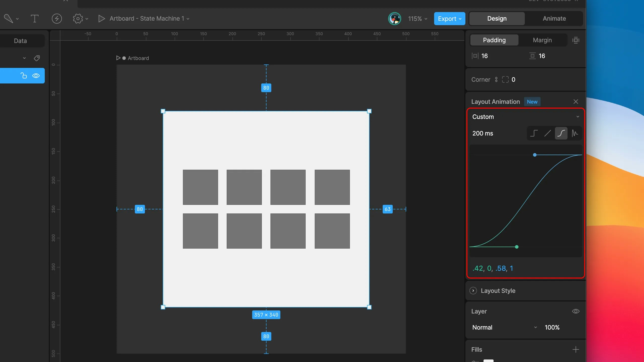Select the Pen tool in toolbar
Viewport: 644px width, 362px height.
[9, 19]
